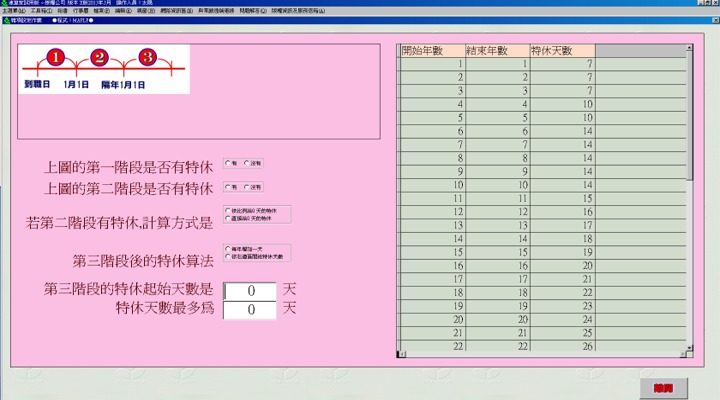Choose second option of second-stage calculation method
720x400 pixels.
(228, 218)
